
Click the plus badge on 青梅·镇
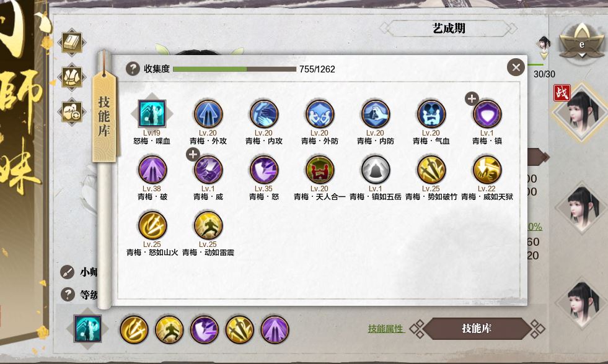pyautogui.click(x=472, y=99)
